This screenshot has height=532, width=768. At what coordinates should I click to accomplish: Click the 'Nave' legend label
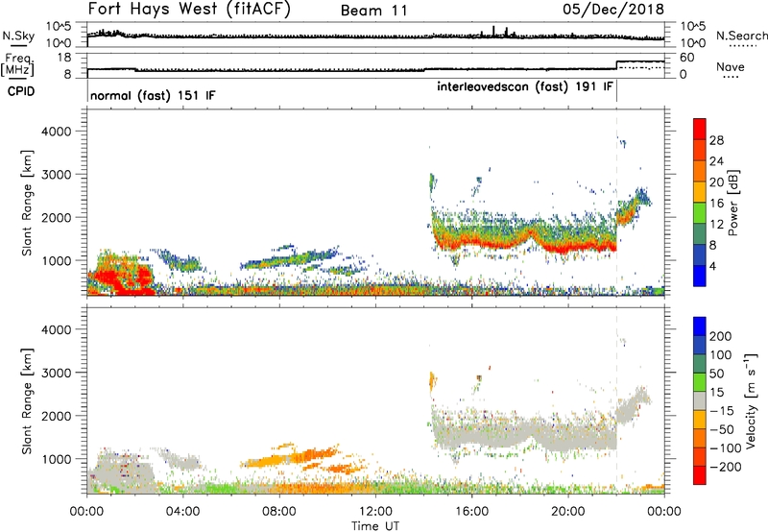(x=731, y=67)
